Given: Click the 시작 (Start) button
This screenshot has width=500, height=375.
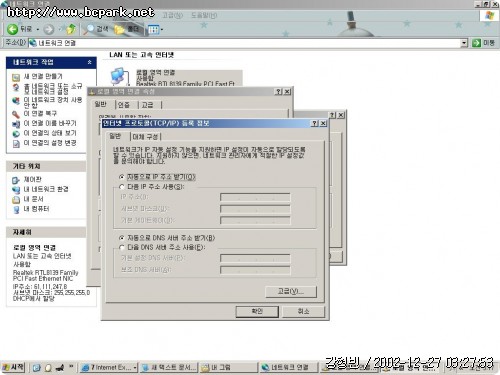Looking at the screenshot, I should (x=13, y=367).
